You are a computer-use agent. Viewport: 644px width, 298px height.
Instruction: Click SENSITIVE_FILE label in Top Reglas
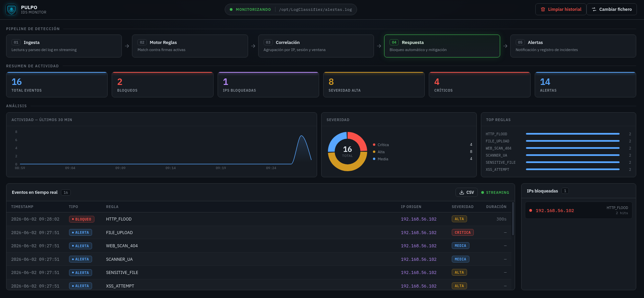[501, 163]
